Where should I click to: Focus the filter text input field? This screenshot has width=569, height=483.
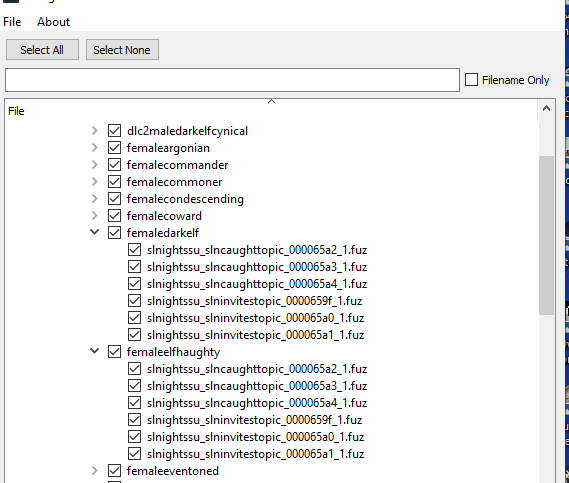coord(232,80)
